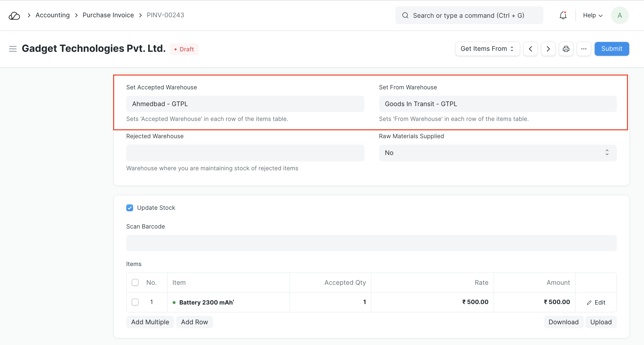644x345 pixels.
Task: Focus the Scan Barcode input field
Action: click(371, 243)
